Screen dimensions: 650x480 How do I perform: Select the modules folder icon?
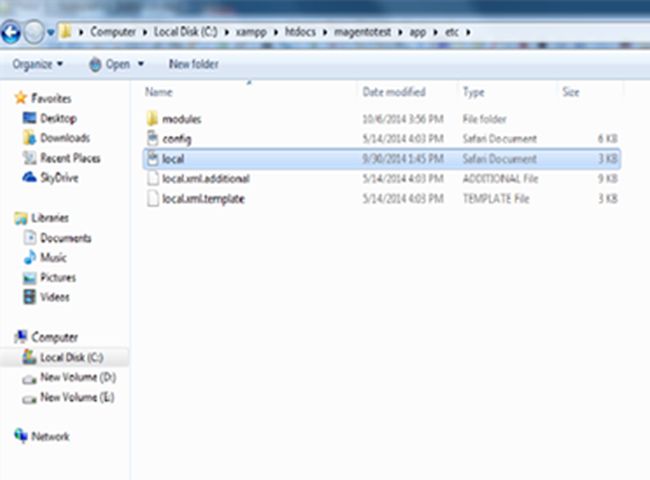[x=153, y=119]
